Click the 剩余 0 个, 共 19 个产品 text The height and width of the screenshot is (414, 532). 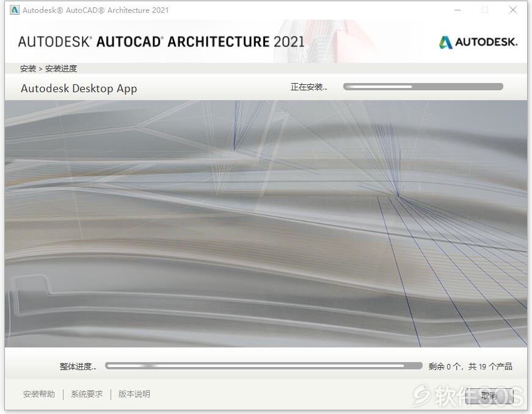(470, 366)
